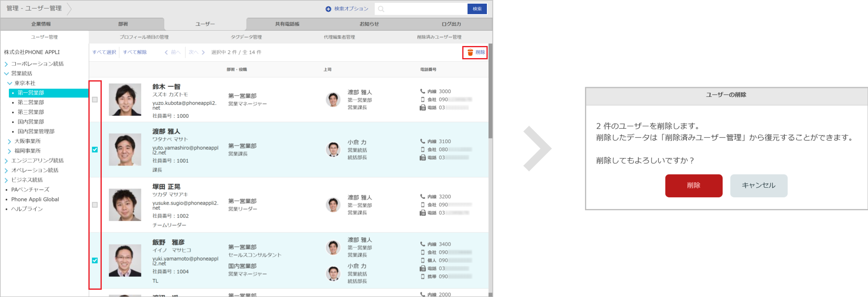Uncheck the checkbox for 渡部 雅人
868x297 pixels.
(x=95, y=150)
